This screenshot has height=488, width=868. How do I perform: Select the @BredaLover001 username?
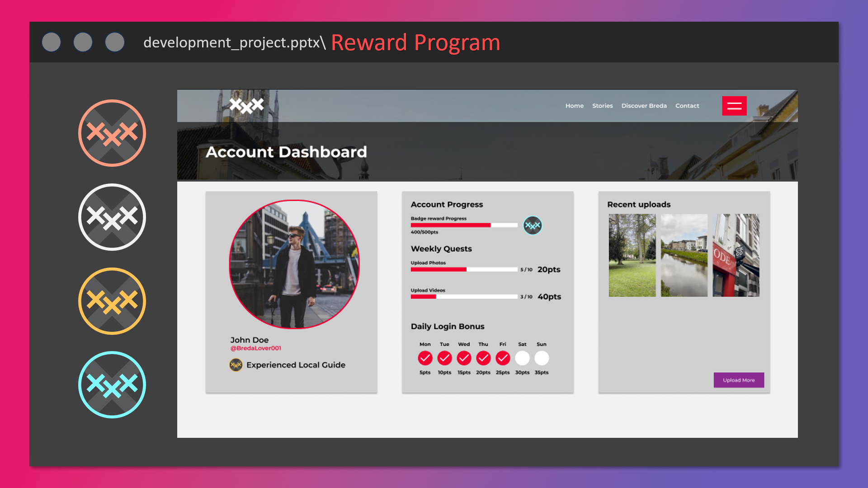pos(255,348)
